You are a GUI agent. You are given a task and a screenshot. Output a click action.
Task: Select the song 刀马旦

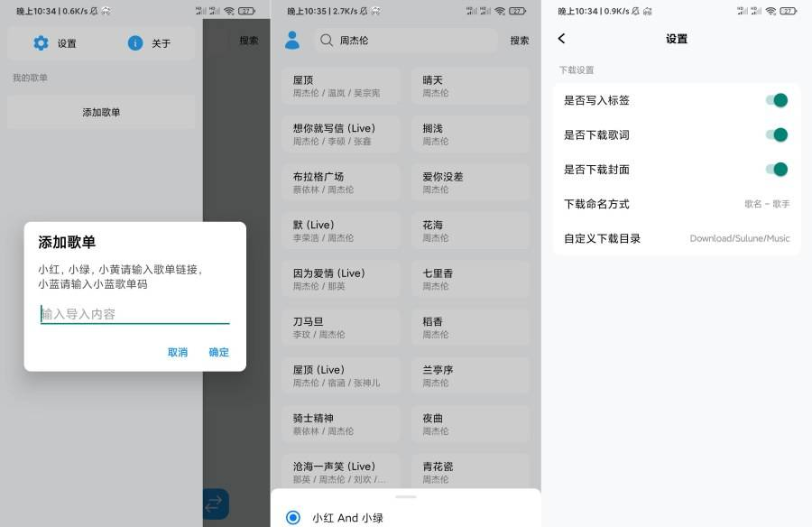click(x=341, y=327)
